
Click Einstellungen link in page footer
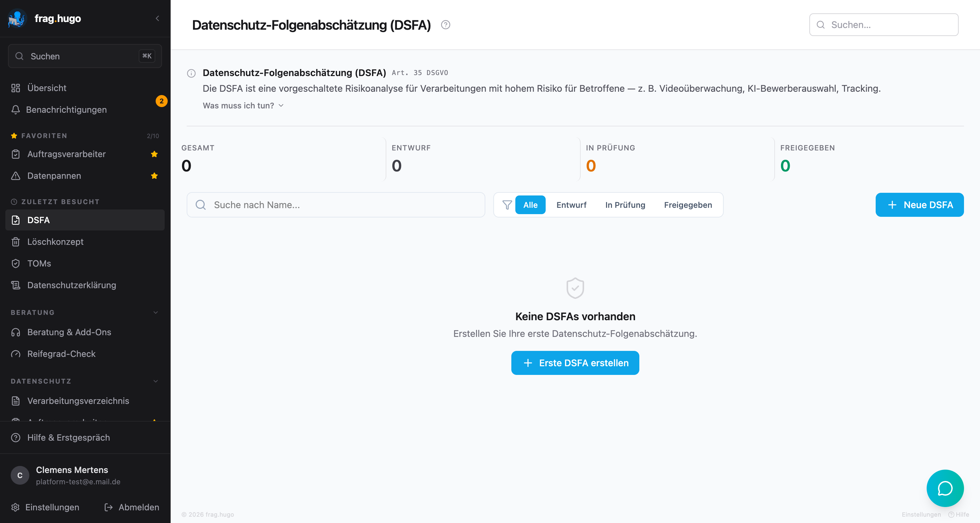coord(921,514)
